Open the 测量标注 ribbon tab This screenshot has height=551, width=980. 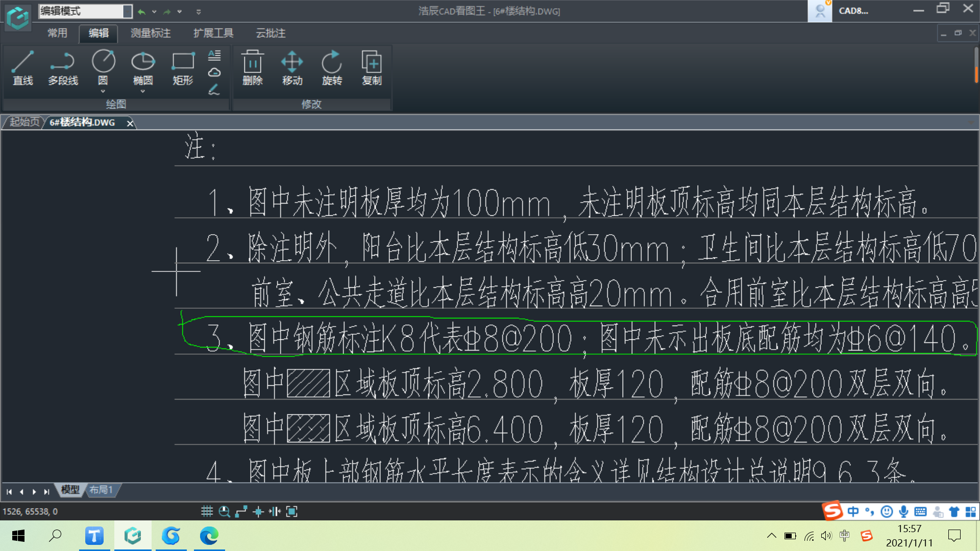[x=152, y=32]
